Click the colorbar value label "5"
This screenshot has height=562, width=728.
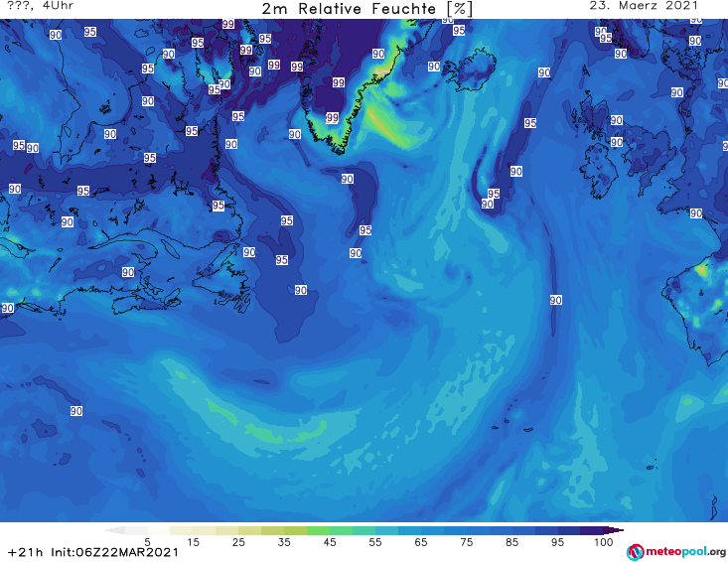pyautogui.click(x=147, y=542)
